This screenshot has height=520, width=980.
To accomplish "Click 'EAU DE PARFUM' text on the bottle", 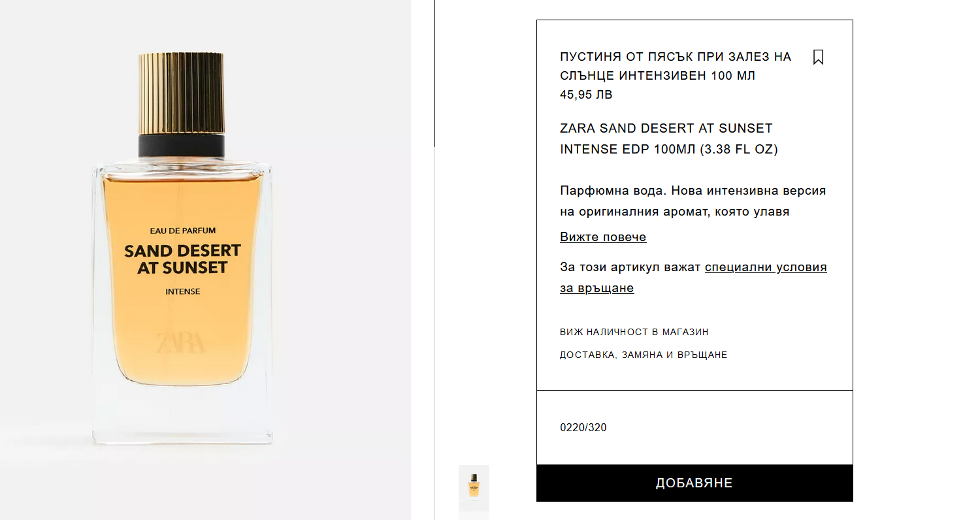I will (182, 231).
